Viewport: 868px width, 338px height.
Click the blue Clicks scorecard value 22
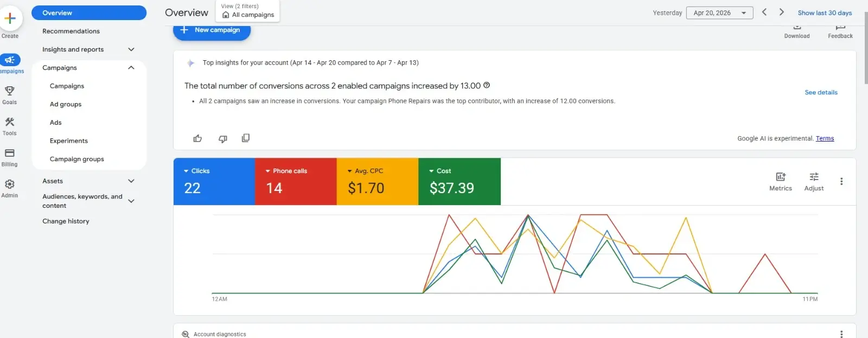click(x=193, y=188)
